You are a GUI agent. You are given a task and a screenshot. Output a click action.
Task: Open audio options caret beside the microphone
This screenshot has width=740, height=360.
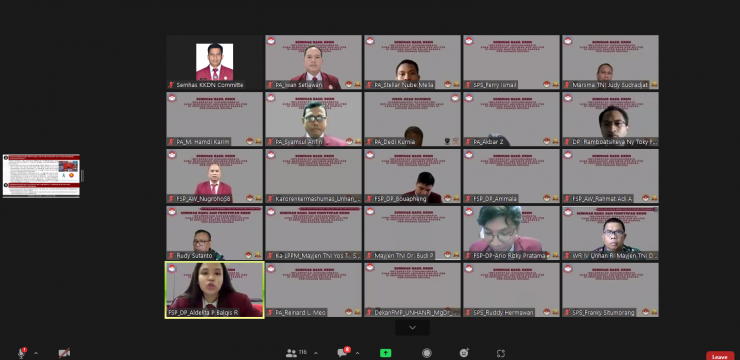[36, 353]
